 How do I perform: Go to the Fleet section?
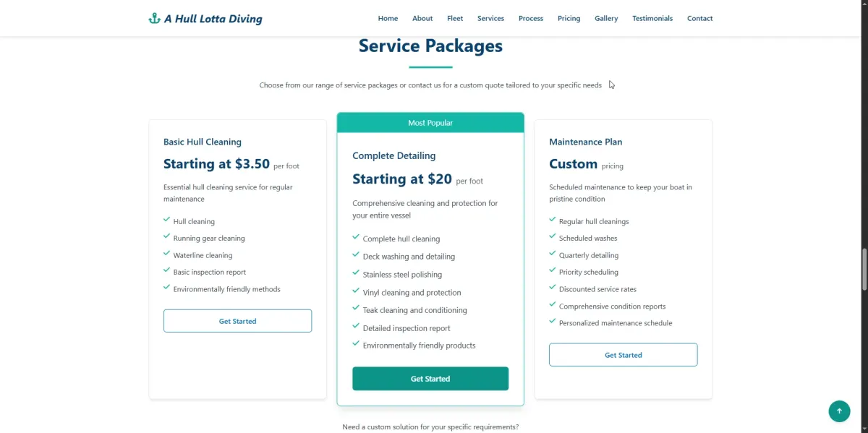(455, 19)
